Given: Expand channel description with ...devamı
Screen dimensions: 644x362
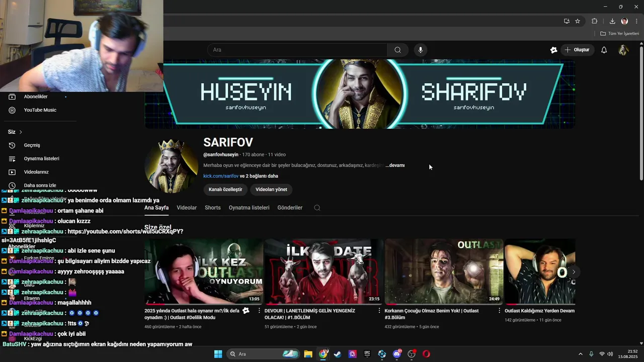Looking at the screenshot, I should (x=395, y=165).
